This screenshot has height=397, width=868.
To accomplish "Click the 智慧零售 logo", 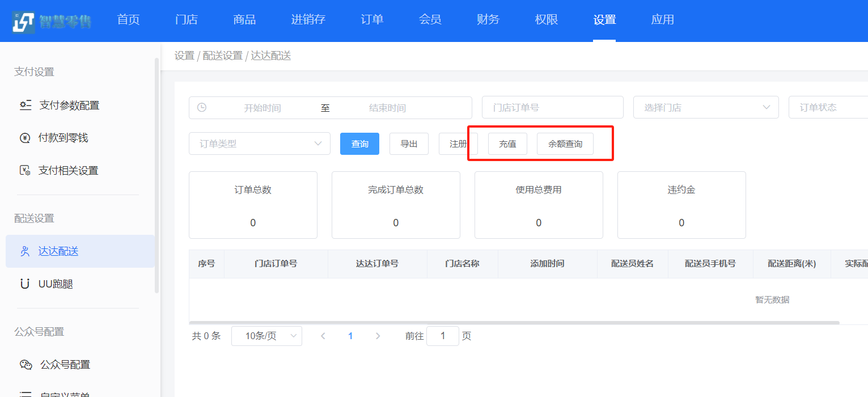I will coord(52,21).
